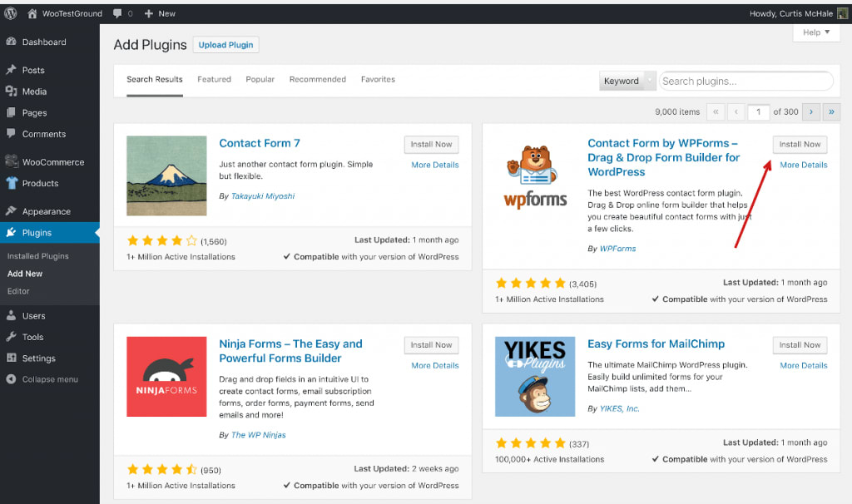The height and width of the screenshot is (504, 852).
Task: Click Howdy, Curtis McHale account menu
Action: pos(798,13)
